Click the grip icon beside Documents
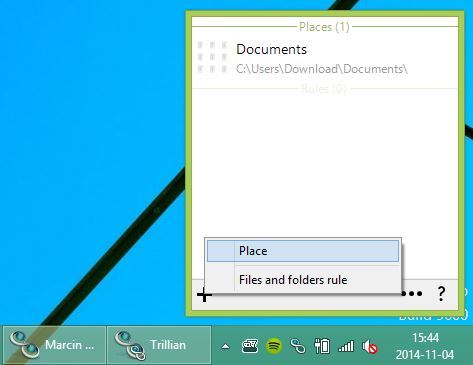473x365 pixels. click(212, 57)
